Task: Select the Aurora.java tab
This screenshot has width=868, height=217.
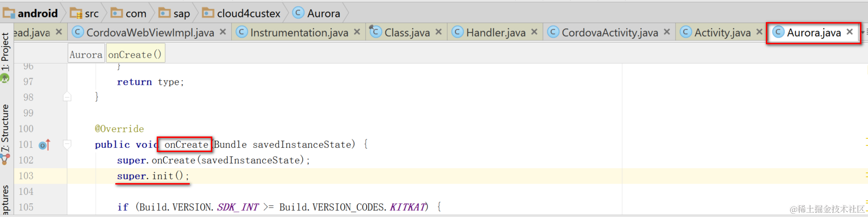Action: (814, 32)
